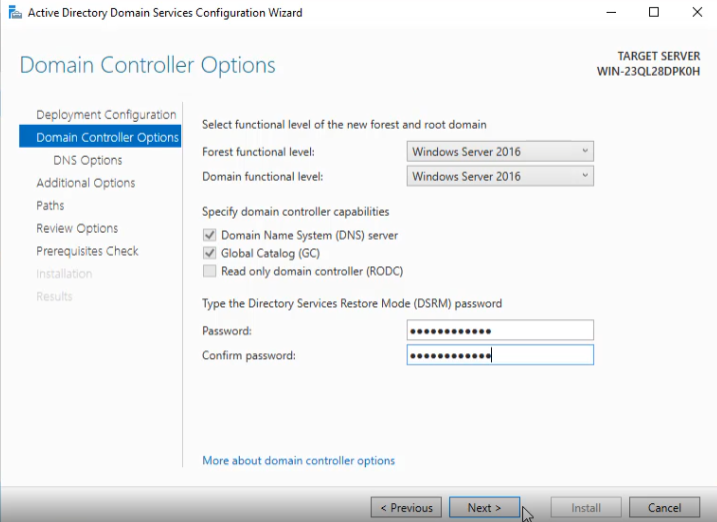Image resolution: width=717 pixels, height=522 pixels.
Task: Open Prerequisites Check step
Action: 87,251
